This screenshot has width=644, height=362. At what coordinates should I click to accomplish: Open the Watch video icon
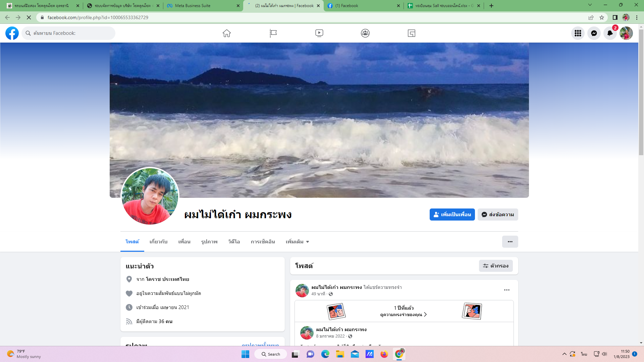click(319, 33)
